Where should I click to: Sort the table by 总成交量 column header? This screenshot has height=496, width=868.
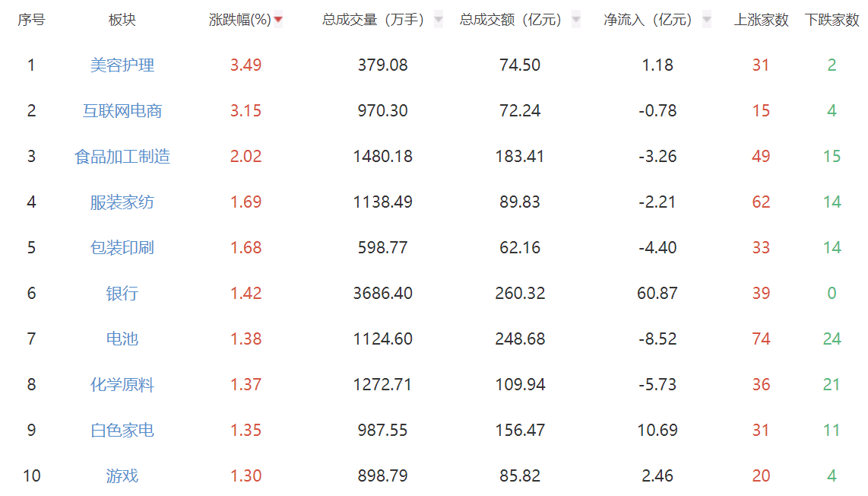[380, 20]
